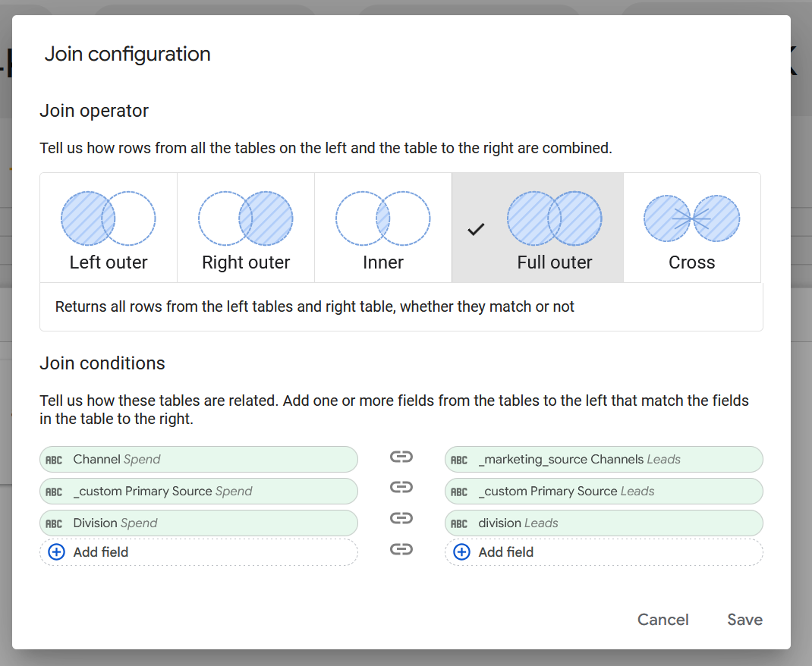
Task: Choose the Right outer join Venn icon
Action: [246, 218]
